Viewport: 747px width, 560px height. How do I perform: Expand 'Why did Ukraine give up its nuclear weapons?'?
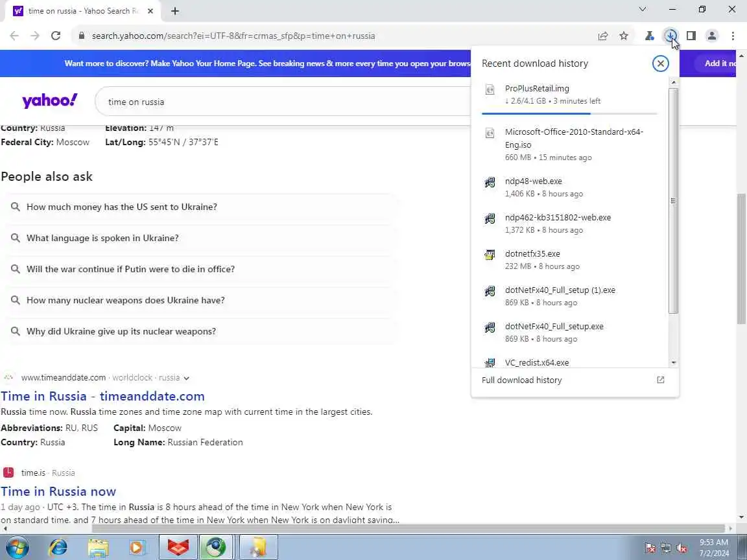[x=200, y=331]
